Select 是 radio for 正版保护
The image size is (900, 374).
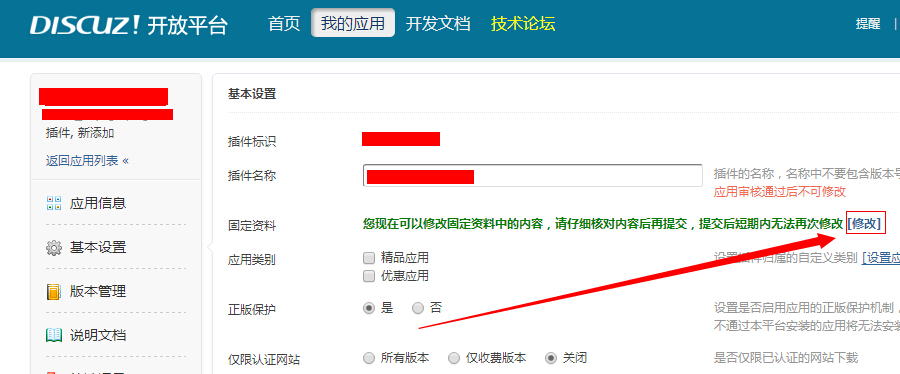click(369, 308)
